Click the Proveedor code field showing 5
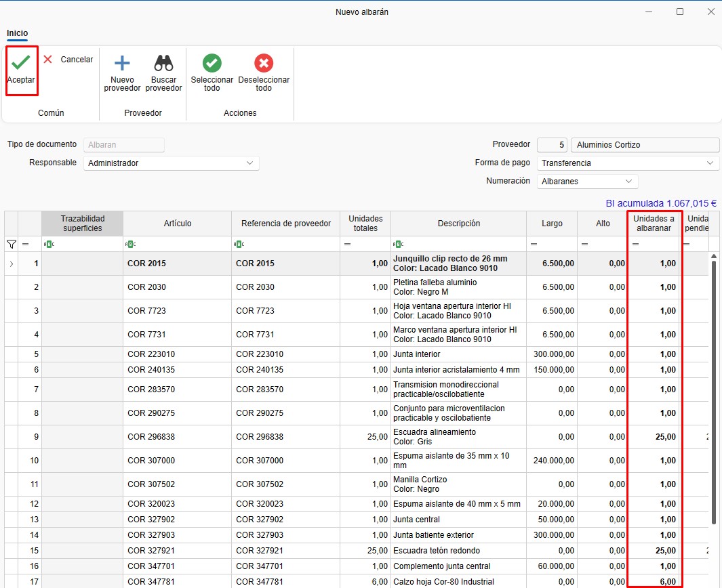The height and width of the screenshot is (588, 722). (x=553, y=145)
